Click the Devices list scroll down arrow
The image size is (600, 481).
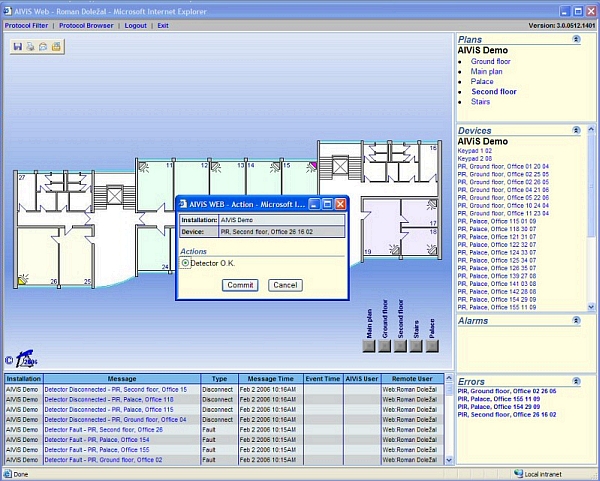[x=591, y=307]
